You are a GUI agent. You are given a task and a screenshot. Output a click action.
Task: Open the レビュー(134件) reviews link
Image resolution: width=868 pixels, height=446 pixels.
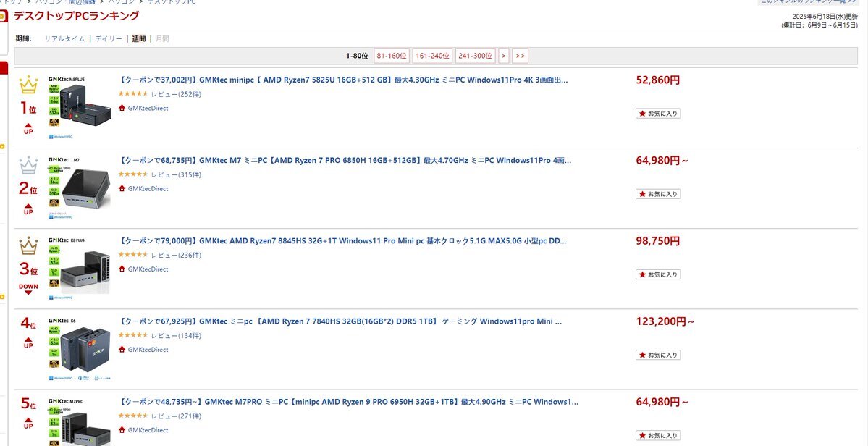pyautogui.click(x=176, y=336)
